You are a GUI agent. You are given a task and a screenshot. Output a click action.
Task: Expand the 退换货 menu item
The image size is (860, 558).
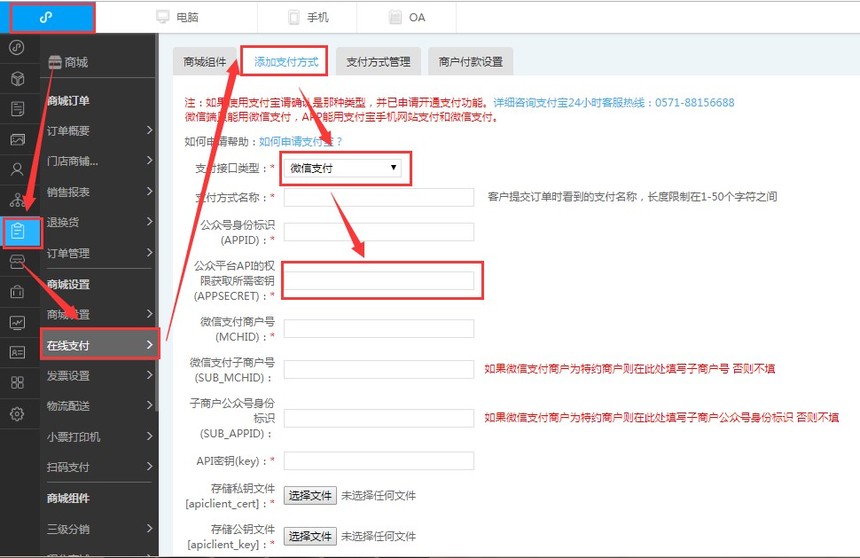[x=99, y=222]
